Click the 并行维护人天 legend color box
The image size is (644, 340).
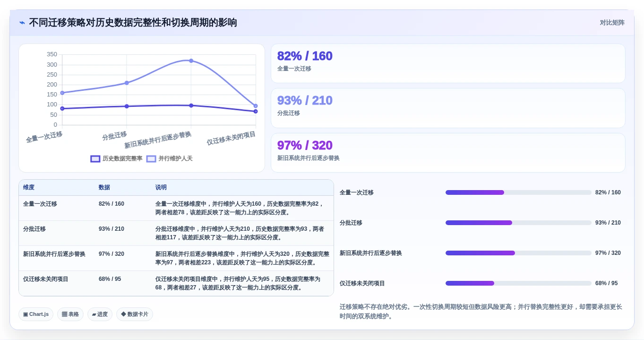point(151,159)
